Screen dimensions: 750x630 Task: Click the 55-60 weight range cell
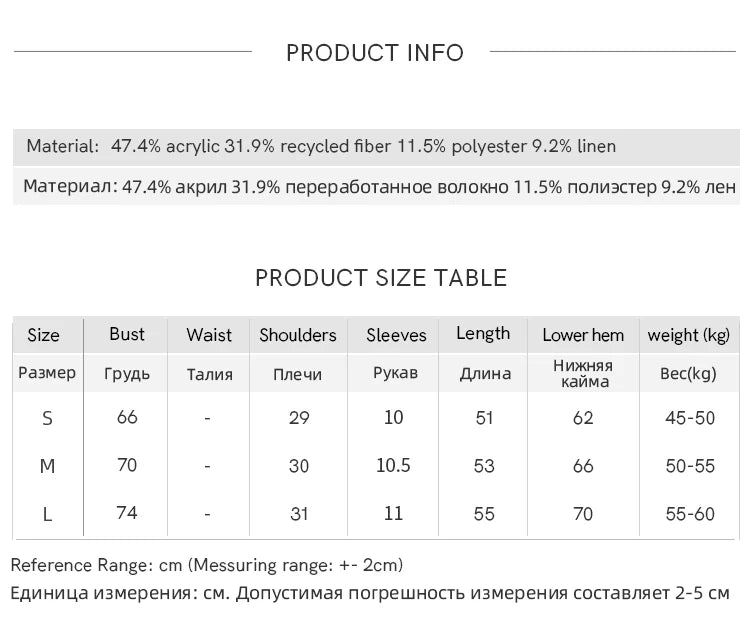[x=690, y=514]
